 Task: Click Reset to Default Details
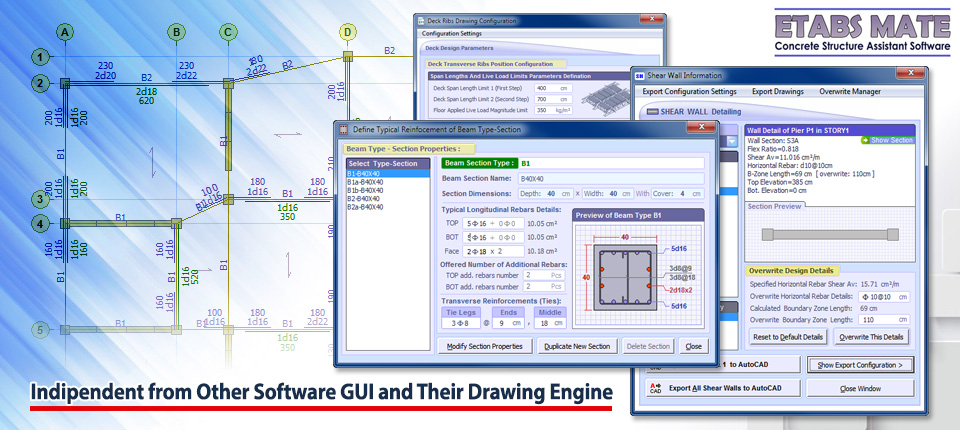click(788, 337)
